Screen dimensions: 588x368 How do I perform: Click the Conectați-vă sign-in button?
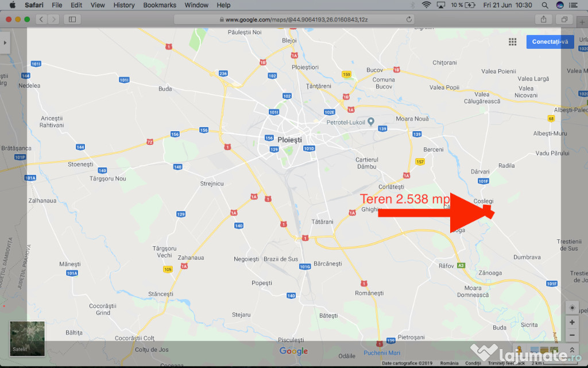click(x=550, y=41)
